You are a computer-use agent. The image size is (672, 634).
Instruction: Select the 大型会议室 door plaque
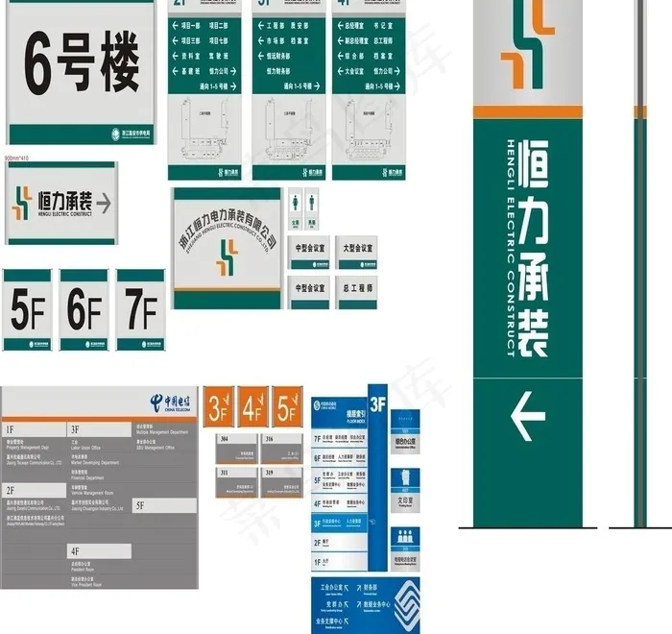[356, 253]
